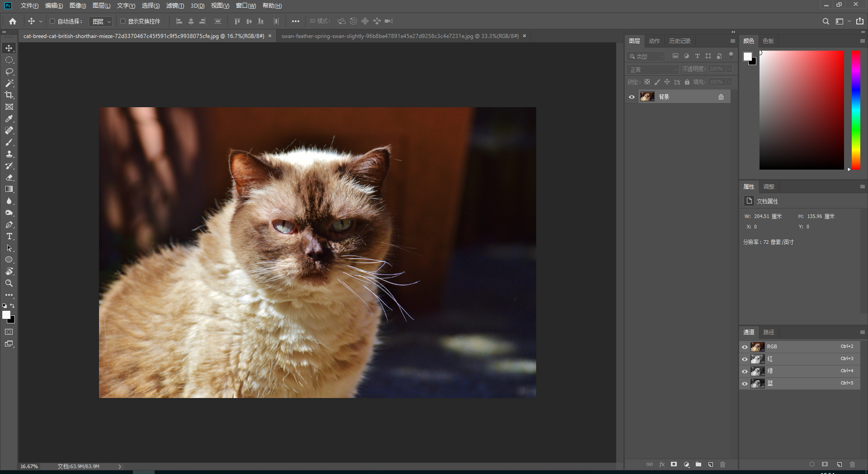The image size is (868, 474).
Task: Add layer mask icon in Layers panel
Action: [x=674, y=465]
